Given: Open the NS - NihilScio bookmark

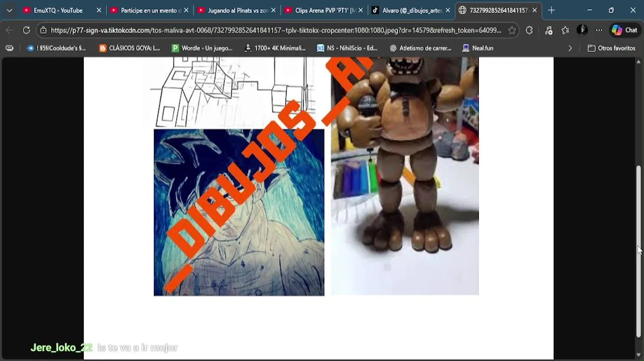Looking at the screenshot, I should 347,48.
